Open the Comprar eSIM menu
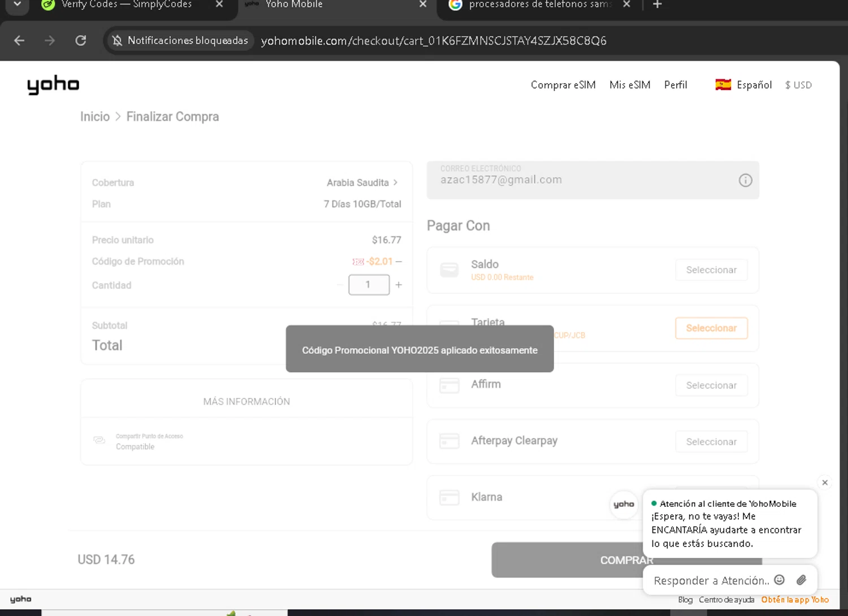Screen dimensions: 848x616 pyautogui.click(x=563, y=85)
